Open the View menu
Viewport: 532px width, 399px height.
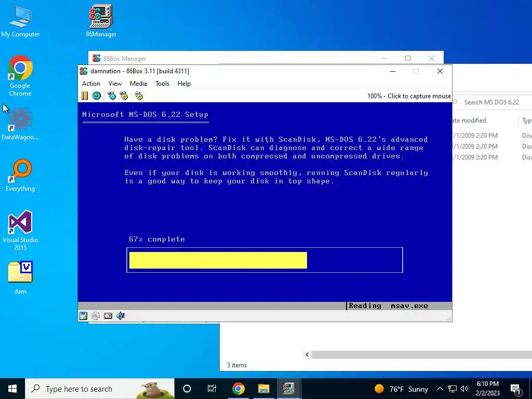(115, 84)
